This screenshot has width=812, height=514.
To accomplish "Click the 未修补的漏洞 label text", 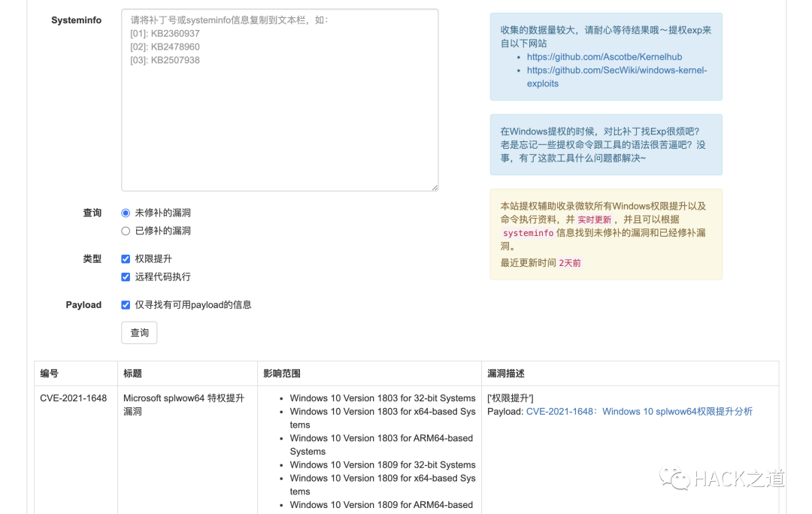I will click(162, 213).
